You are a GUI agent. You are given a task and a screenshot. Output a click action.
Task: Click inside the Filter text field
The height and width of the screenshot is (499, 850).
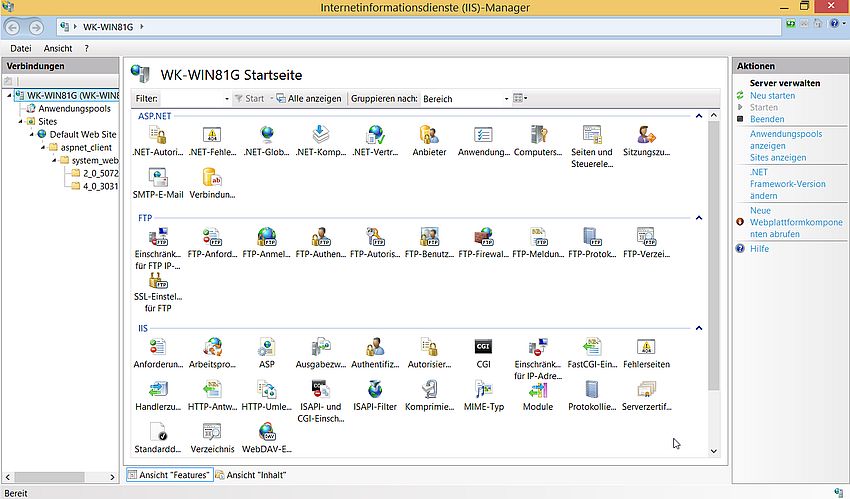tap(191, 99)
